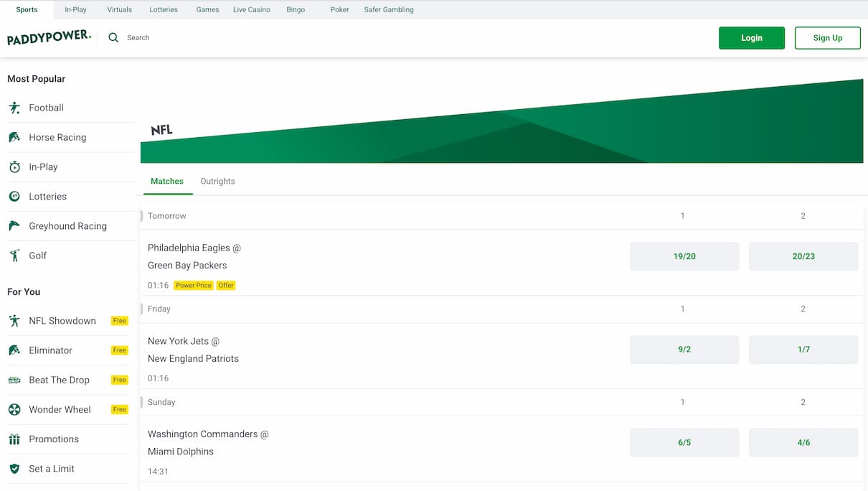Select the Bingo top navigation item
Screen dimensions: 868x491
pyautogui.click(x=295, y=9)
